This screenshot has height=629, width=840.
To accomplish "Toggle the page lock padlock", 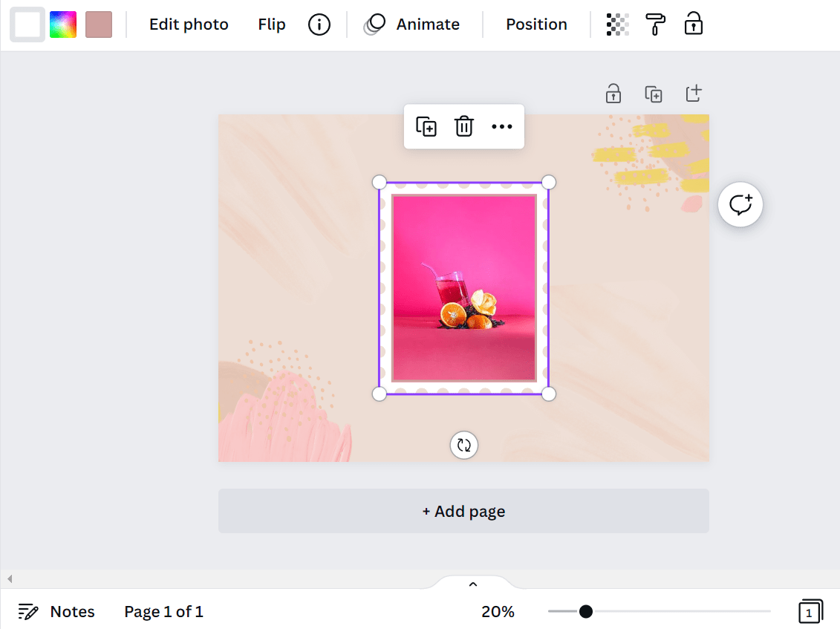I will pyautogui.click(x=613, y=94).
